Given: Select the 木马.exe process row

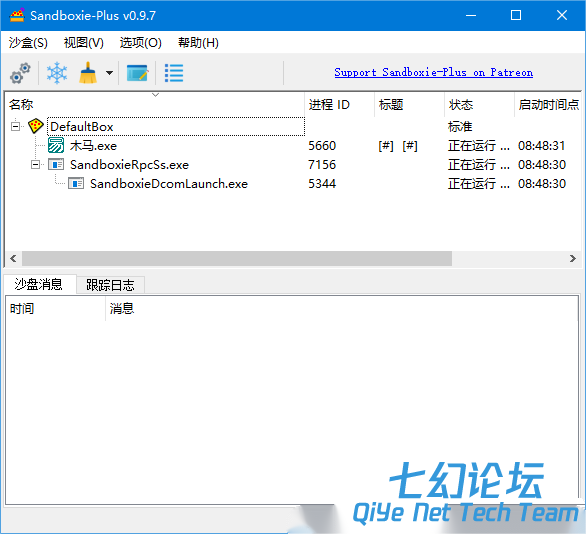Looking at the screenshot, I should point(293,145).
